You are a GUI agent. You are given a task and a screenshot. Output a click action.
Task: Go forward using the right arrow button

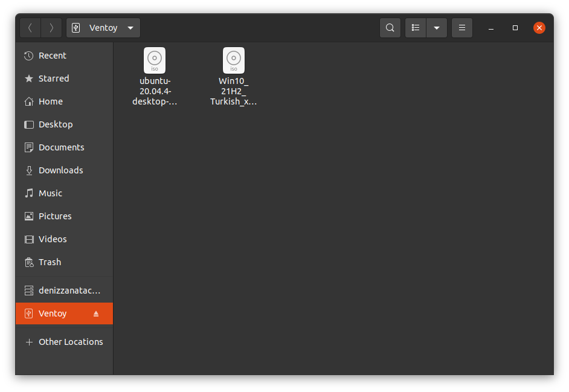pos(51,28)
